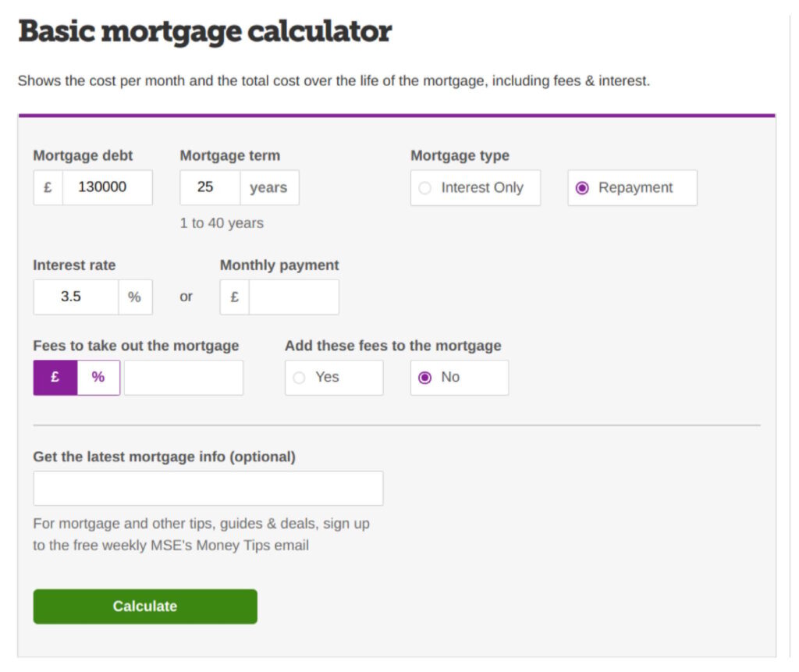Click the 1 to 40 years hint text

(x=222, y=223)
